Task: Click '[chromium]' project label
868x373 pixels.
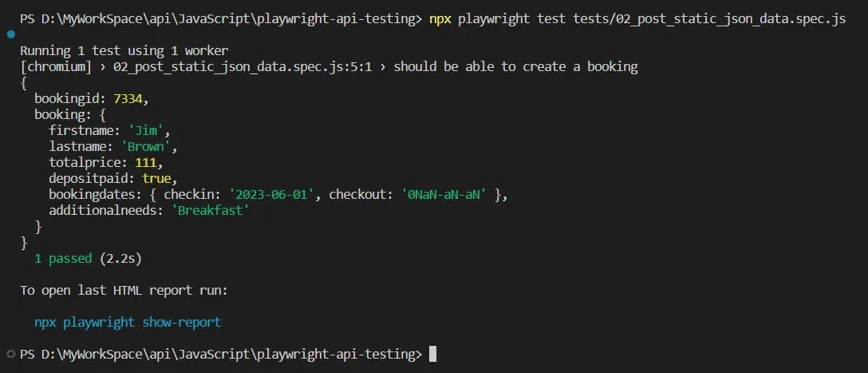Action: [x=56, y=67]
